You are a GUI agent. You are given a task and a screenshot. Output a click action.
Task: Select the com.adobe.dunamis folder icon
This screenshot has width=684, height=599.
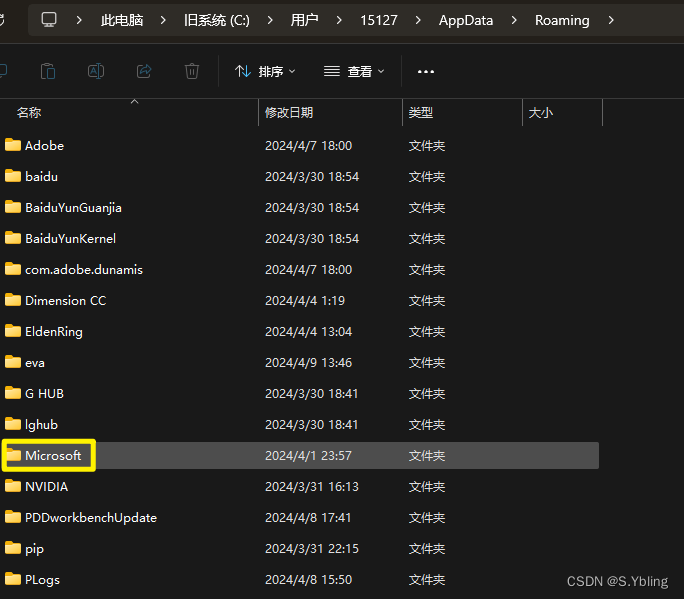pyautogui.click(x=13, y=269)
